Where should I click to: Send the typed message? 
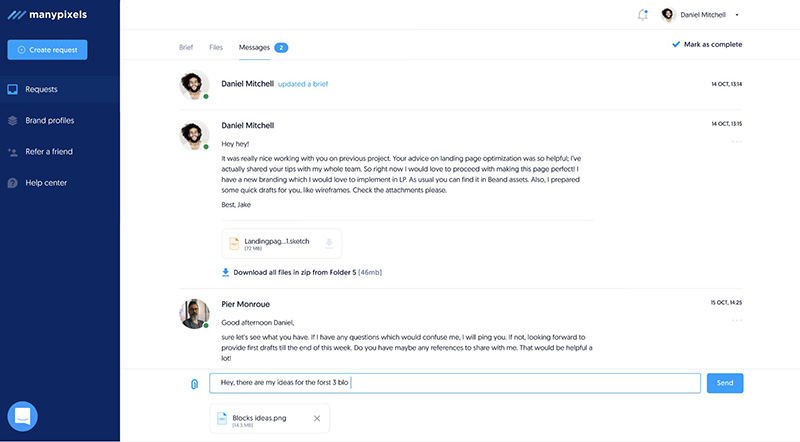click(x=725, y=383)
